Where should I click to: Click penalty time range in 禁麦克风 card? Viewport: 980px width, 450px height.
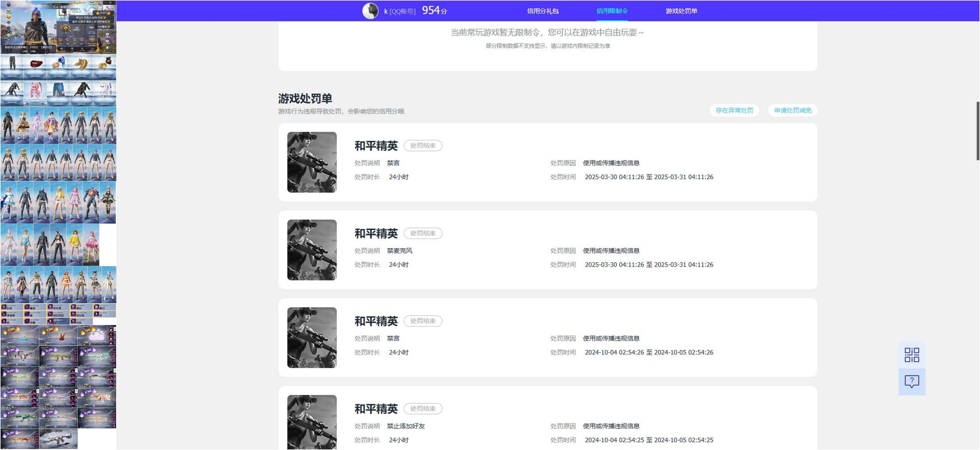point(649,265)
